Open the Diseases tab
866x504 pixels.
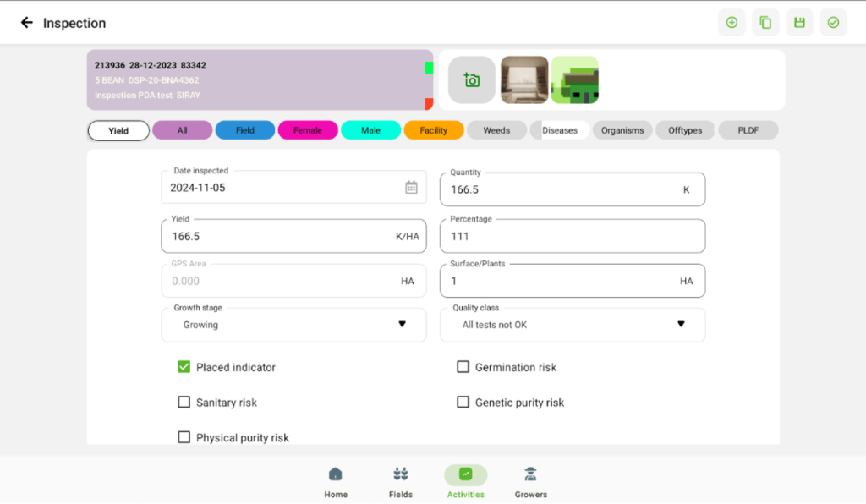[560, 131]
